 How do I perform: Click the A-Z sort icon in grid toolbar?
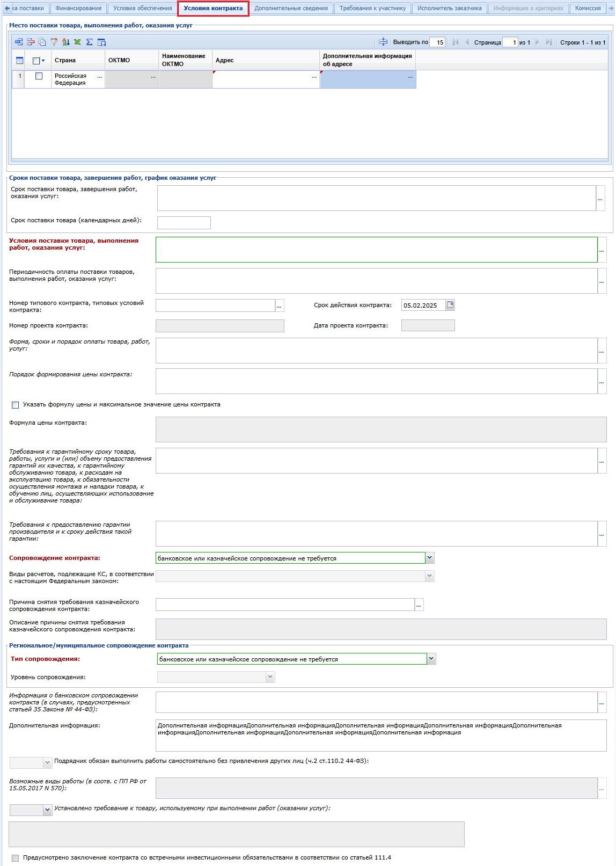[65, 42]
